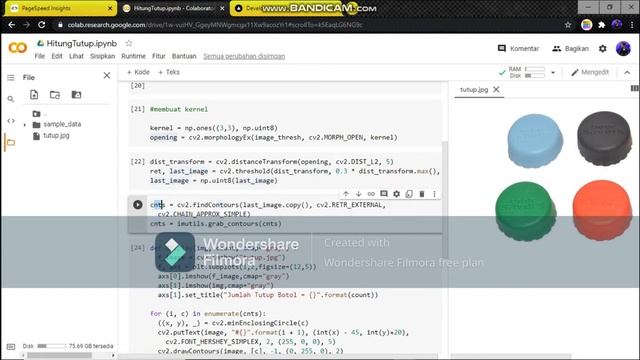This screenshot has width=640, height=360.
Task: Open the File menu
Action: tap(40, 56)
